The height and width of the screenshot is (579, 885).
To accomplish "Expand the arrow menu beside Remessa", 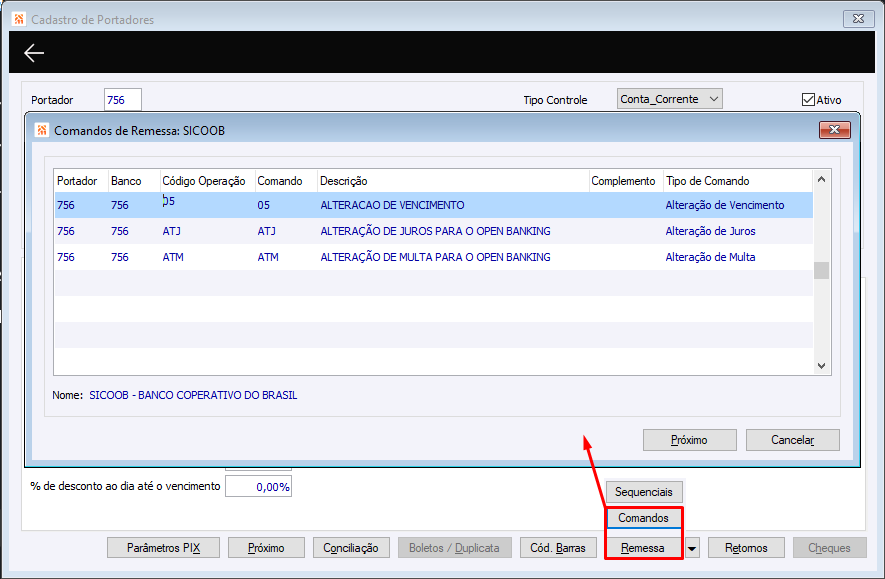I will [x=691, y=548].
